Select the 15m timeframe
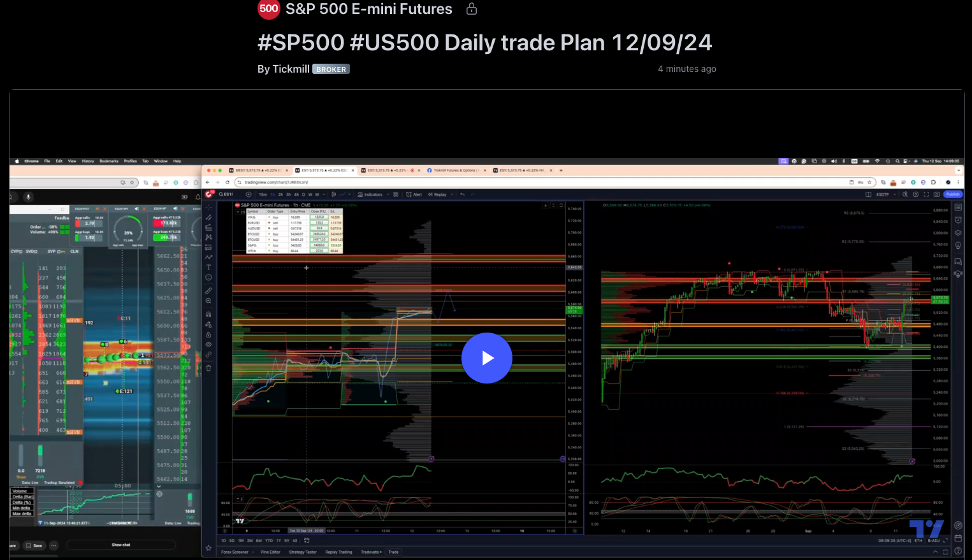972x560 pixels. click(x=263, y=194)
